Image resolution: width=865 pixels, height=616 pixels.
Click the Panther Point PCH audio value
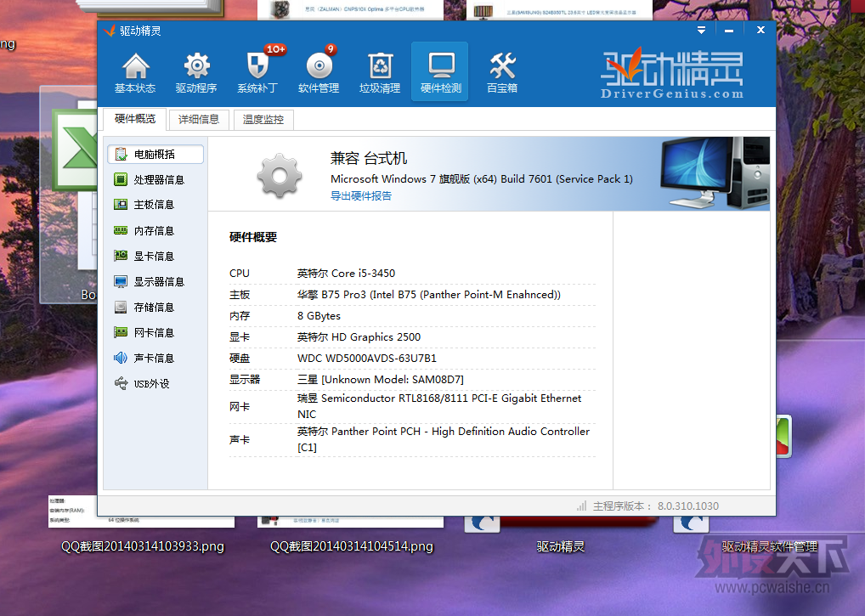(x=444, y=439)
